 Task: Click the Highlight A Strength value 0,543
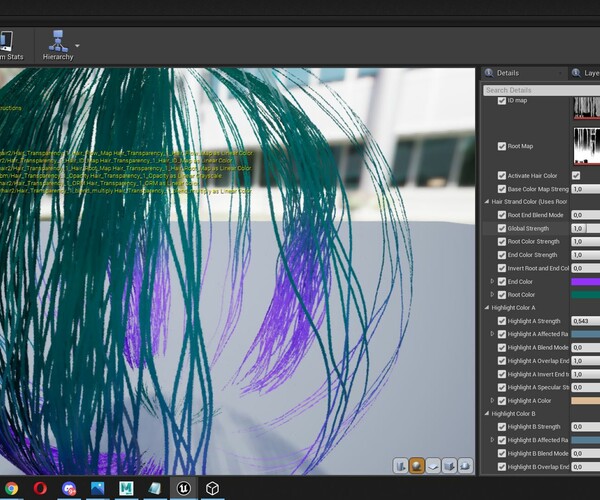(585, 321)
